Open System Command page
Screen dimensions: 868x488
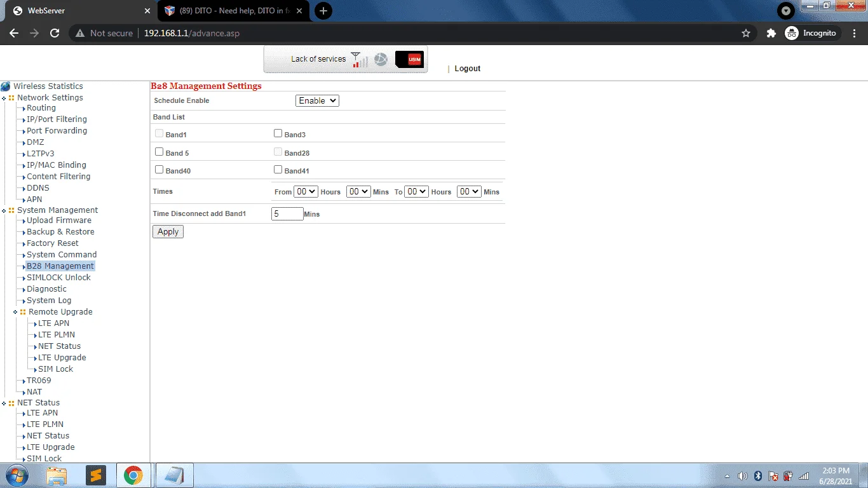[62, 255]
